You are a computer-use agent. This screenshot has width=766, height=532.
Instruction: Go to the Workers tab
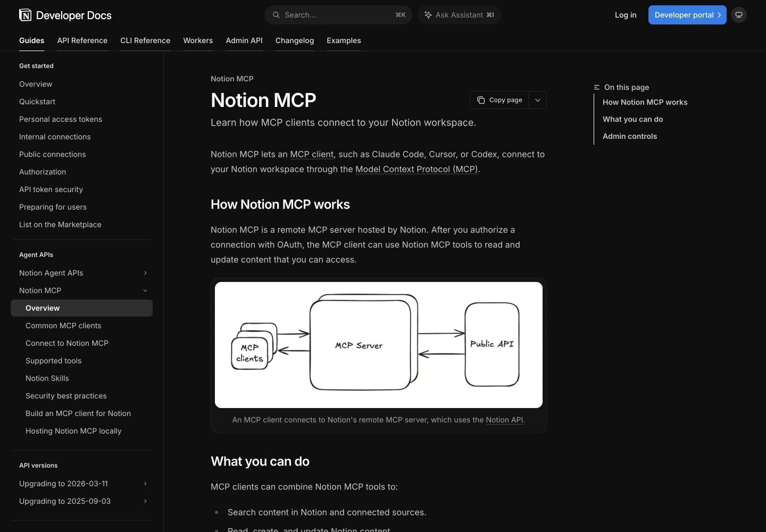tap(198, 40)
